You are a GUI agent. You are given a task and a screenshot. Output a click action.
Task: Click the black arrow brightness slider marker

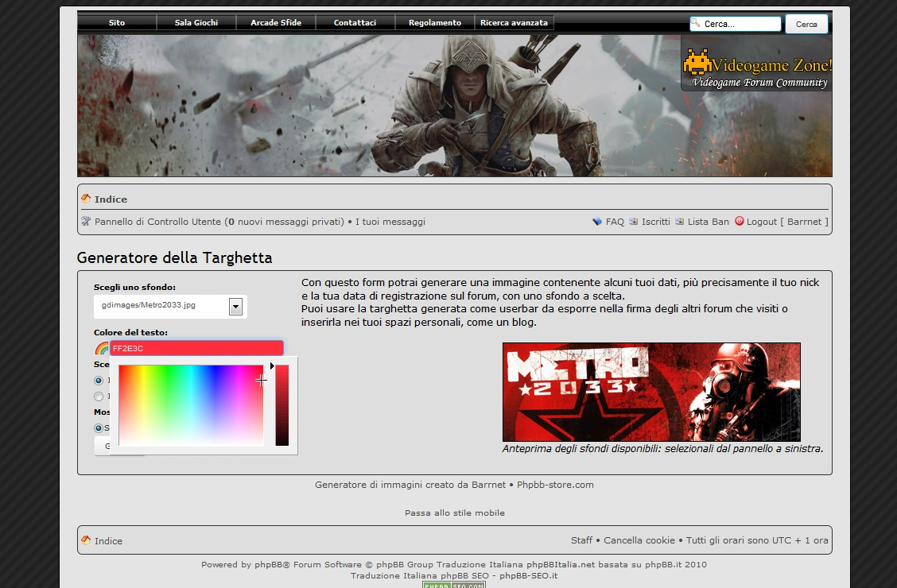[272, 366]
